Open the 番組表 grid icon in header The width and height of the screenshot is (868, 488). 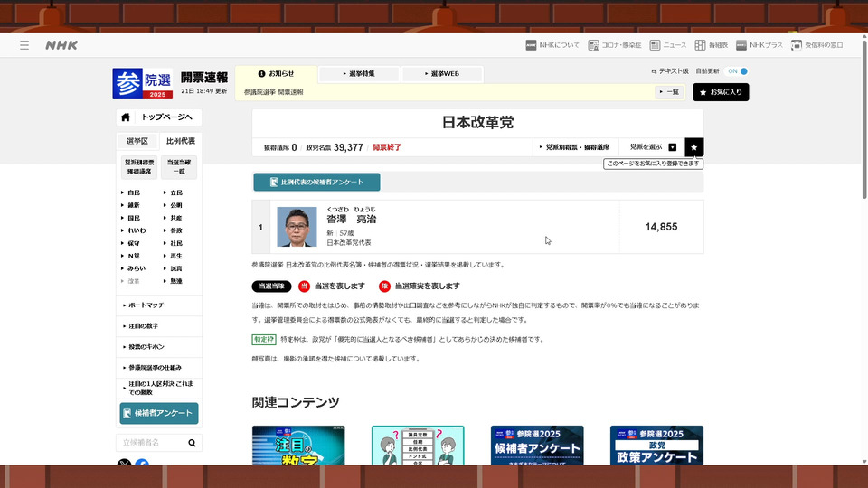tap(701, 45)
